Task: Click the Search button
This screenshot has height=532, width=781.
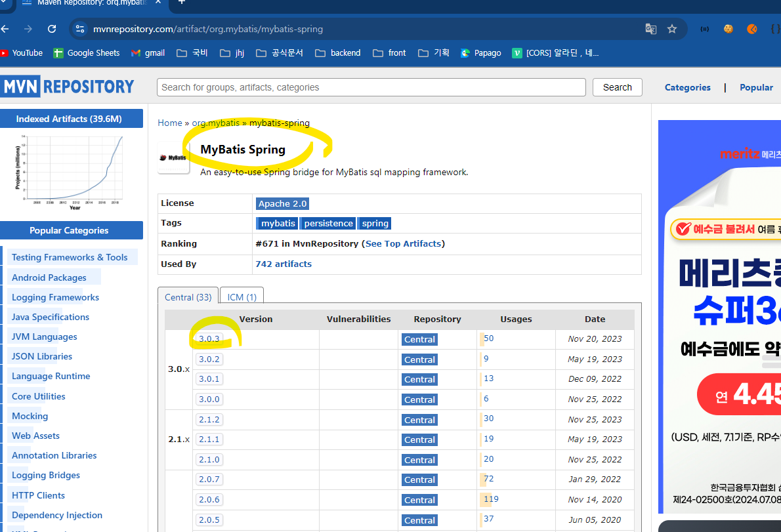Action: [x=617, y=87]
